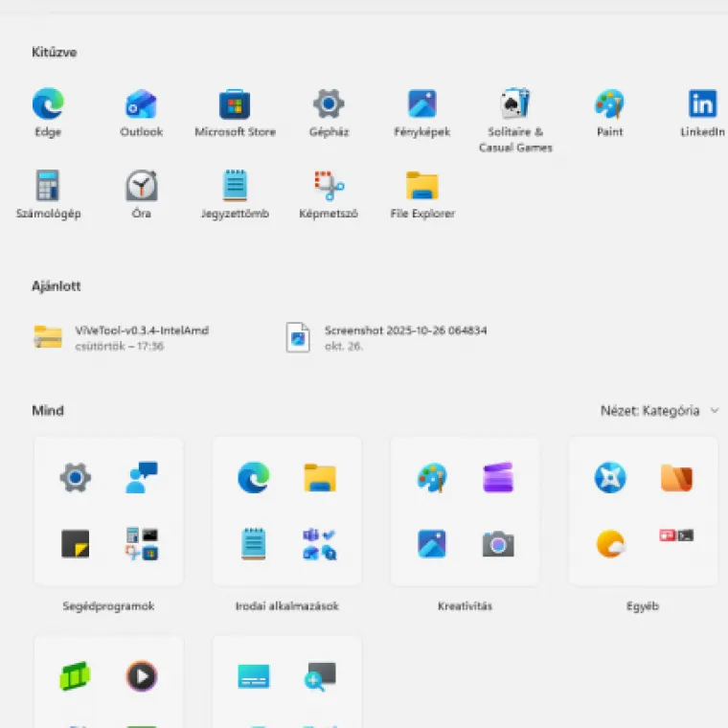Expand more apps cluster in Segédprogramok
Screen dimensions: 728x728
pyautogui.click(x=142, y=544)
